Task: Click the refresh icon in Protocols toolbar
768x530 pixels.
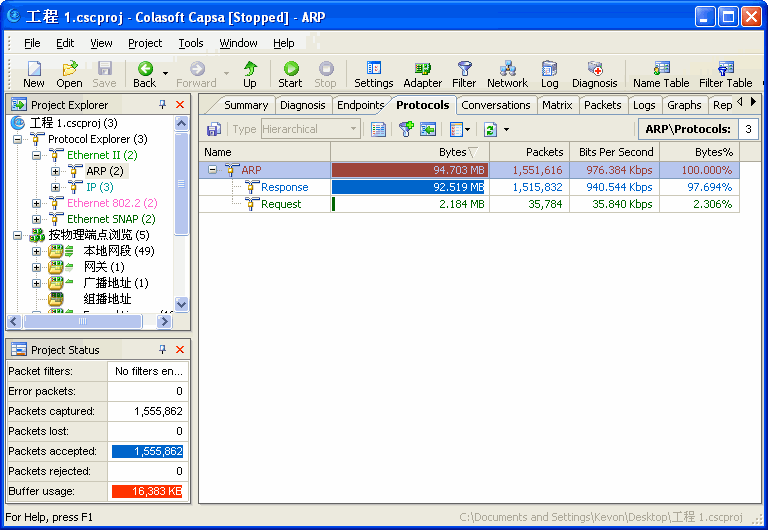Action: tap(490, 129)
